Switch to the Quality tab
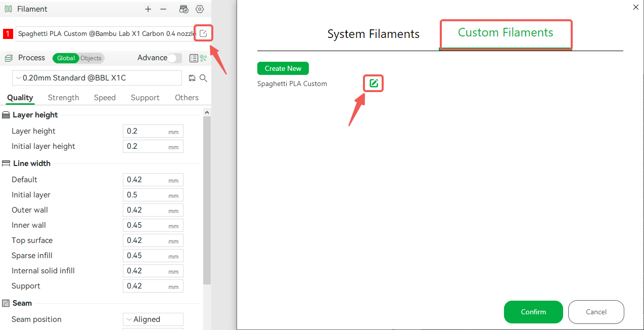Image resolution: width=644 pixels, height=330 pixels. coord(20,98)
